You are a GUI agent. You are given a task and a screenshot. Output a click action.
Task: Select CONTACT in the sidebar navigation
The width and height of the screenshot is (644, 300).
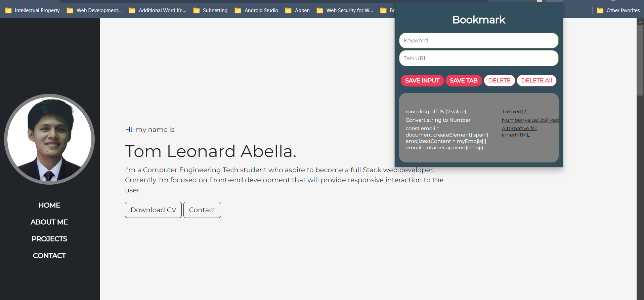(49, 256)
